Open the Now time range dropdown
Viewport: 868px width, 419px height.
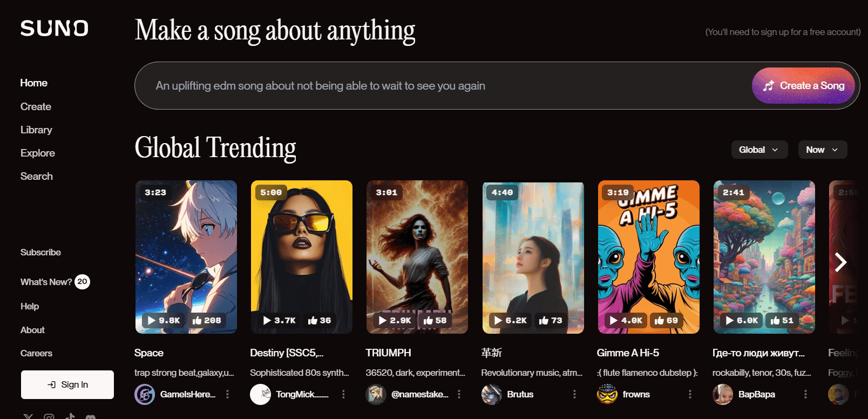click(x=823, y=150)
